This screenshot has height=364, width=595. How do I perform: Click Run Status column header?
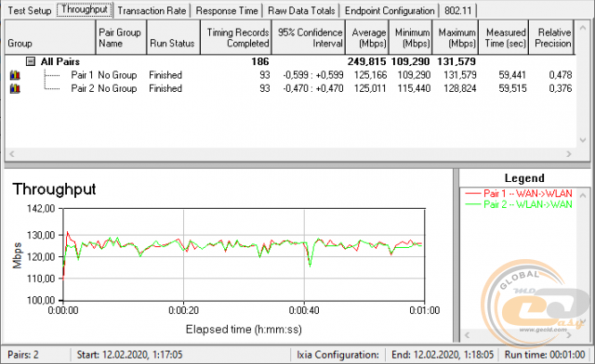(x=174, y=37)
